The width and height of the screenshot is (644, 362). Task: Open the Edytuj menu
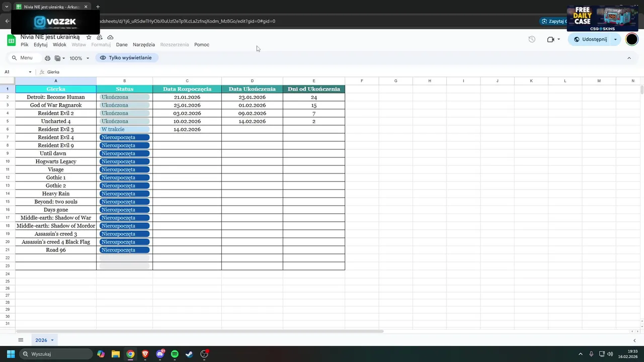point(41,45)
